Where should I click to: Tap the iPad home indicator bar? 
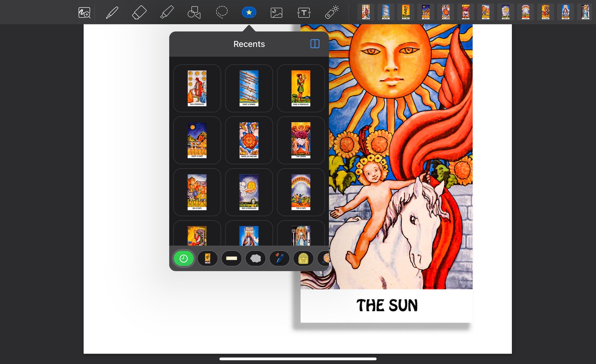298,359
